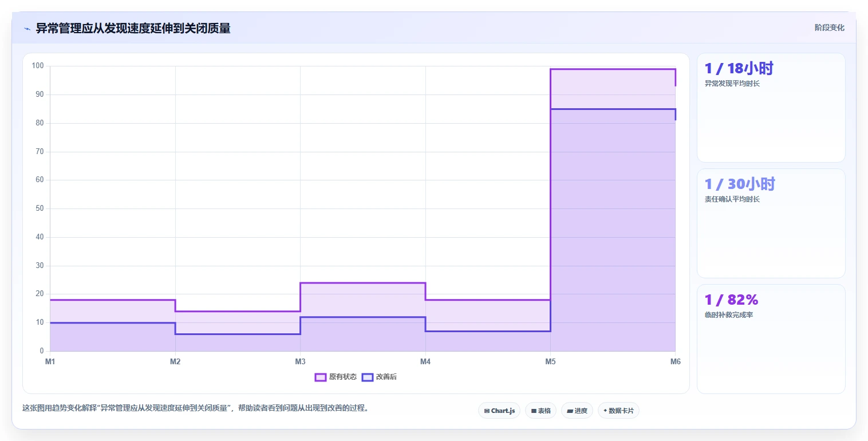Viewport: 868px width, 441px height.
Task: Click the 阶段变化 label in header
Action: pos(829,27)
